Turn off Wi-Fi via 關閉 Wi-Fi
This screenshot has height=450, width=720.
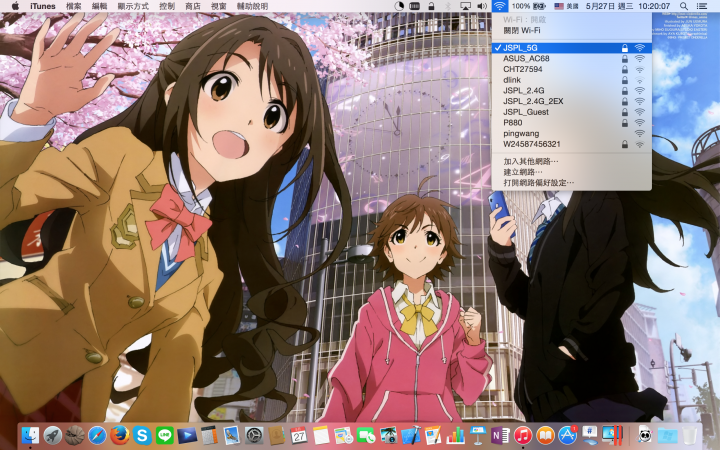571,30
